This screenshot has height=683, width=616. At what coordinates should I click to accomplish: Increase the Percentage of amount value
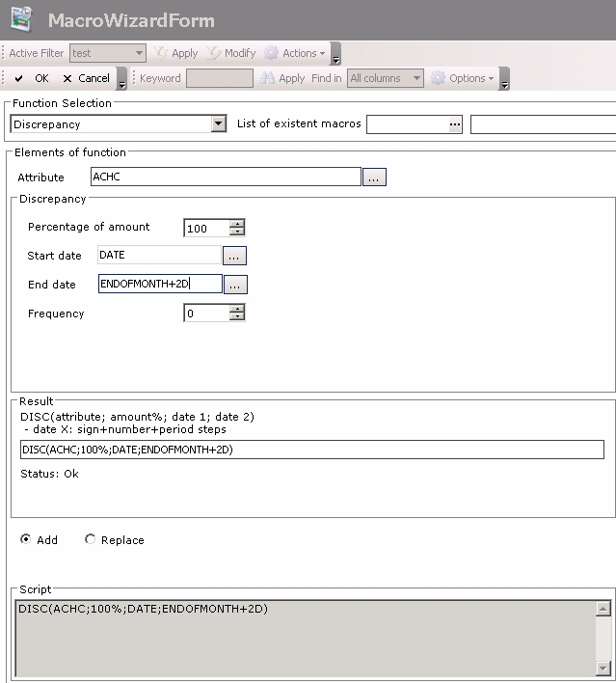click(237, 223)
